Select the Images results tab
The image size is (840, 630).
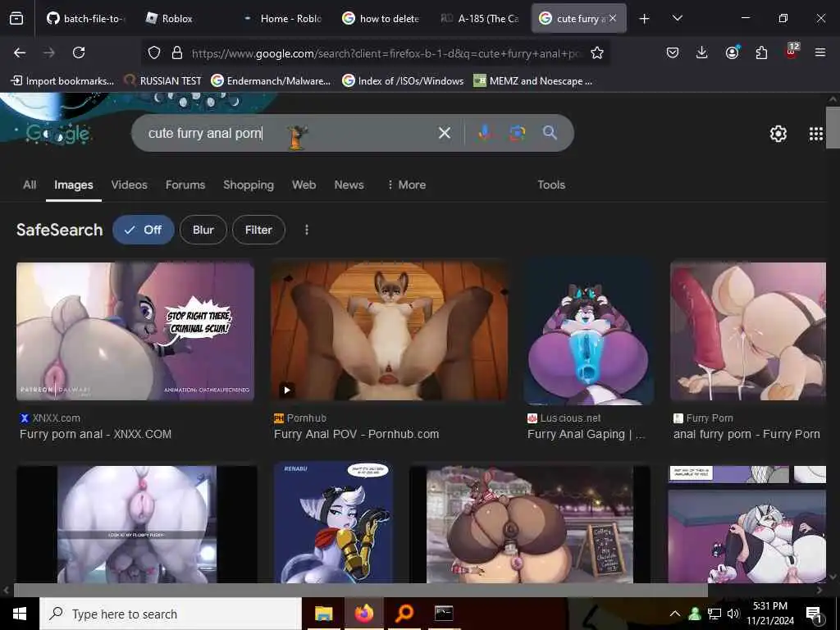[73, 185]
